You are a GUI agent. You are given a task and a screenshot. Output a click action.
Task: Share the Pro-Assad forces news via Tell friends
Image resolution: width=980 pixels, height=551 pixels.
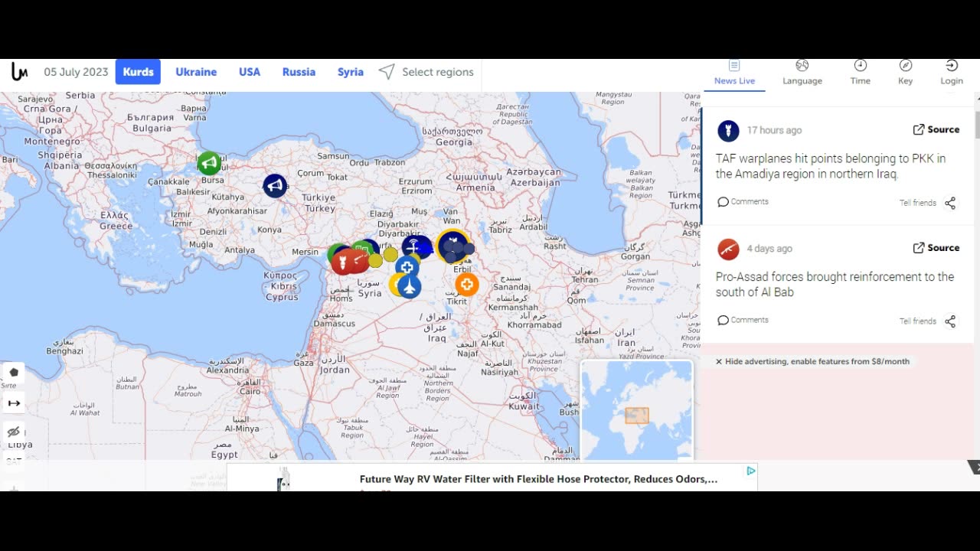point(928,321)
